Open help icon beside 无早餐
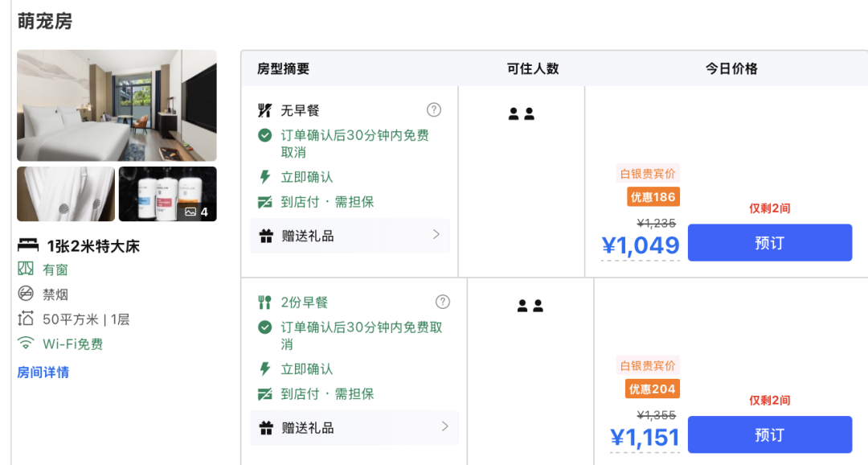This screenshot has width=868, height=465. pos(434,109)
